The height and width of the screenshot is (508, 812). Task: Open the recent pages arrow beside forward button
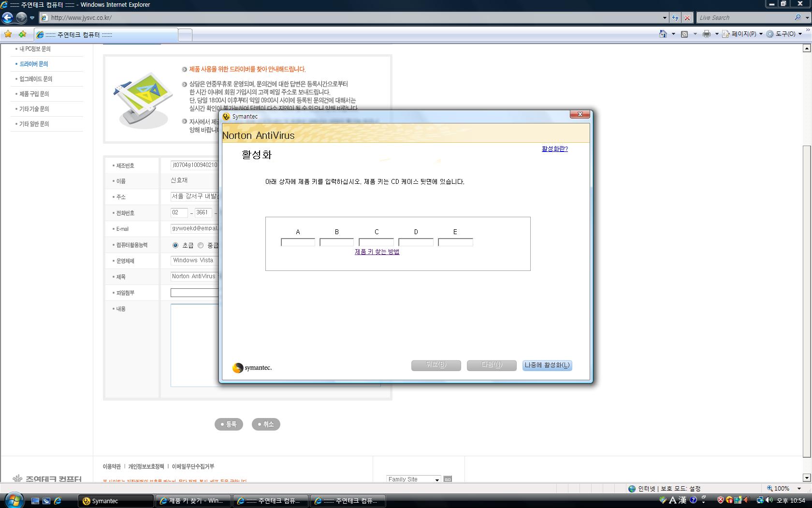coord(32,18)
